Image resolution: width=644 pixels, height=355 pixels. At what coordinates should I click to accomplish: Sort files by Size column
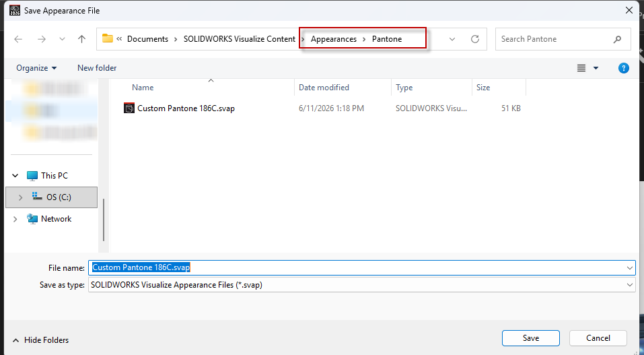coord(483,87)
